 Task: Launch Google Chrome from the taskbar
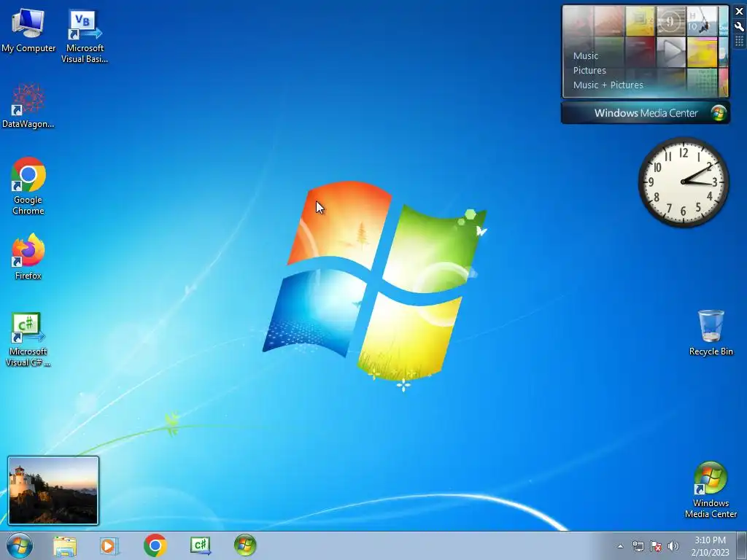coord(155,545)
